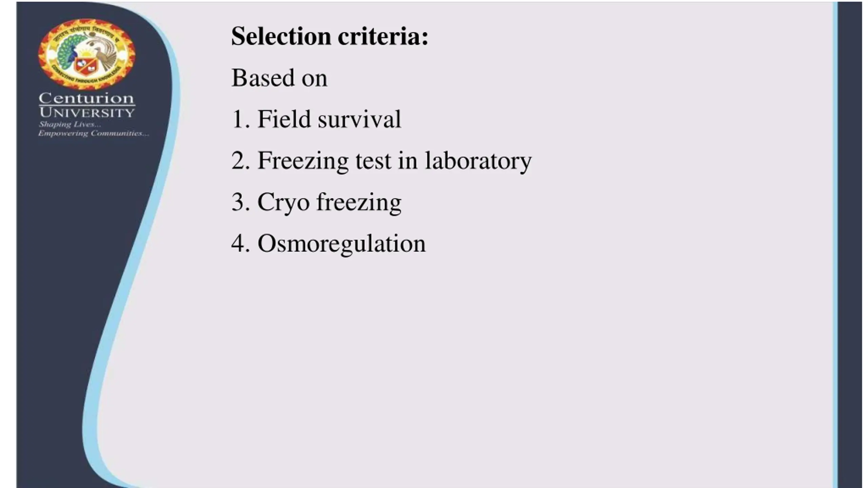Image resolution: width=868 pixels, height=488 pixels.
Task: Select list item '3. Cryo freezing'
Action: 316,203
